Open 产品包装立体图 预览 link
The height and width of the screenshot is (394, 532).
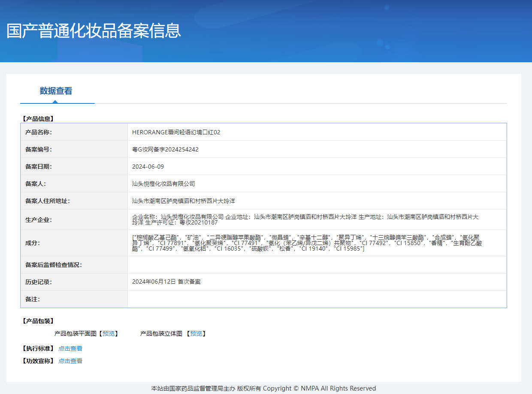pos(196,333)
